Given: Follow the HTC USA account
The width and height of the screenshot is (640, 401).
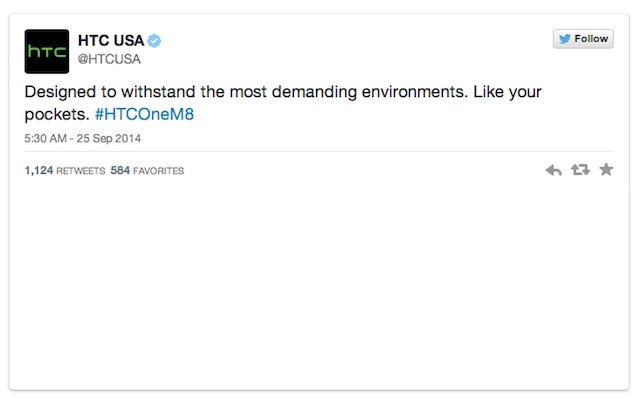Looking at the screenshot, I should [x=582, y=39].
